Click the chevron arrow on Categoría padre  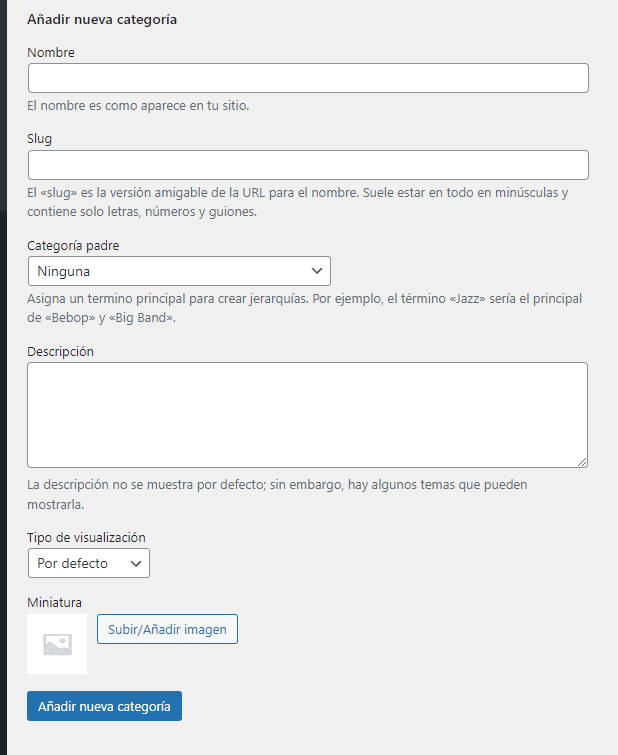pyautogui.click(x=317, y=271)
